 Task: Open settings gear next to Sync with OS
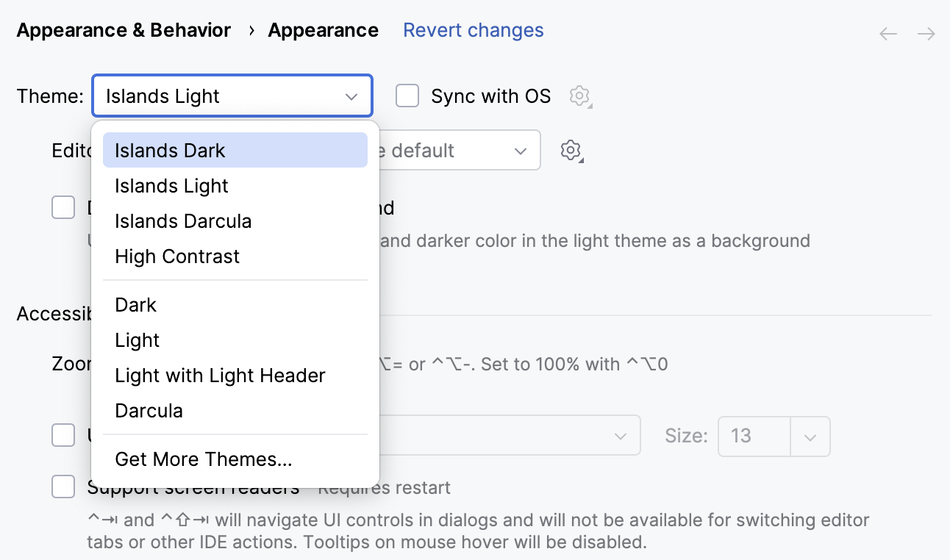pyautogui.click(x=579, y=96)
